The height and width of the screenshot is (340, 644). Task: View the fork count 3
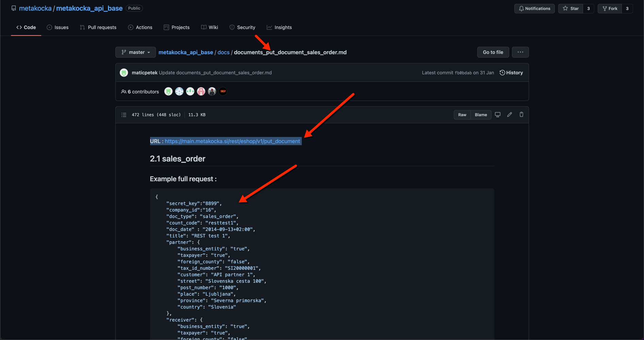tap(627, 9)
